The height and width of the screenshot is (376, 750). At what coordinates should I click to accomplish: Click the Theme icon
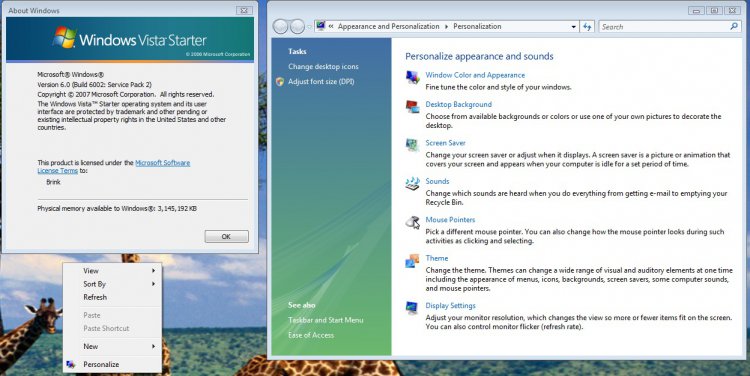tap(412, 261)
